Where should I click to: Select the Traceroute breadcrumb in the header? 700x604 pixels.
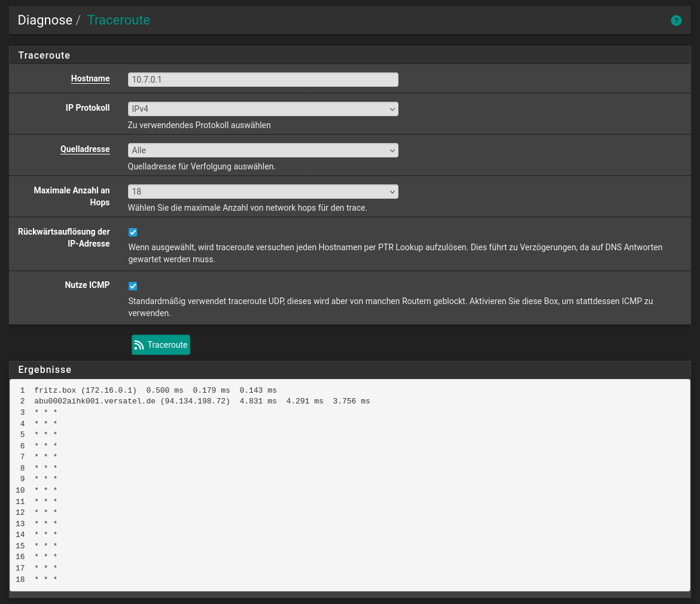click(x=118, y=20)
